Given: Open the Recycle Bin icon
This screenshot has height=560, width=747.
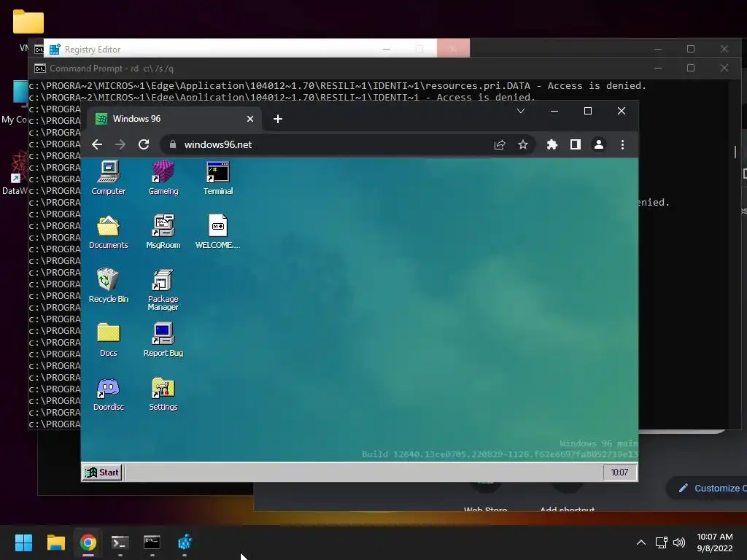Looking at the screenshot, I should 108,286.
